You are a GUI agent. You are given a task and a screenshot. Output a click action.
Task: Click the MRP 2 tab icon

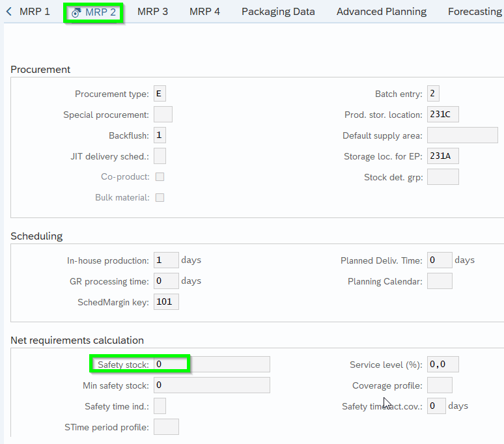pyautogui.click(x=76, y=12)
